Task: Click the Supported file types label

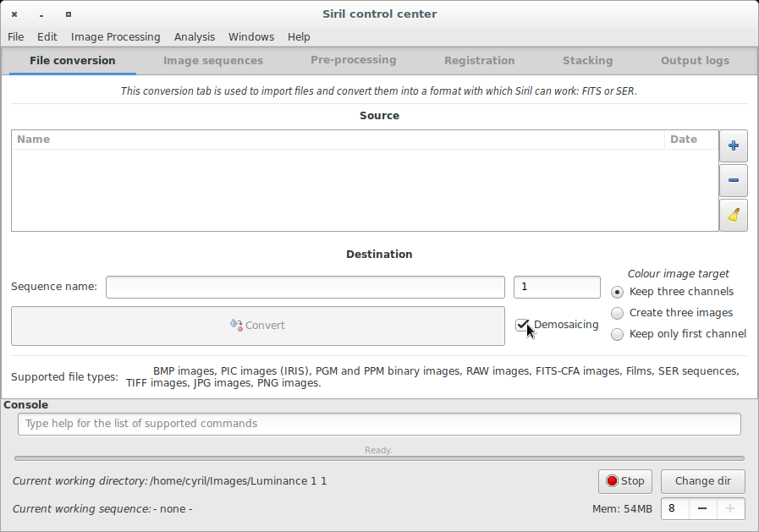Action: click(x=65, y=376)
